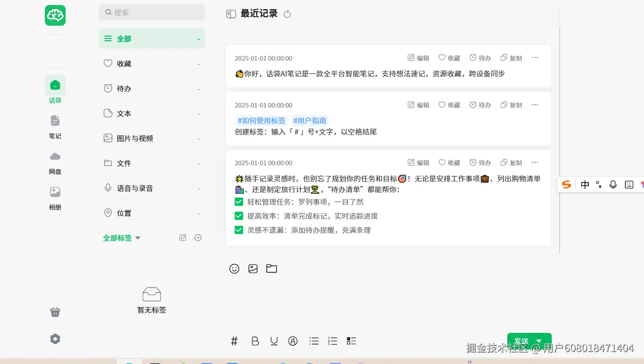Click 复制 on the first note
This screenshot has height=364, width=644.
pyautogui.click(x=511, y=58)
